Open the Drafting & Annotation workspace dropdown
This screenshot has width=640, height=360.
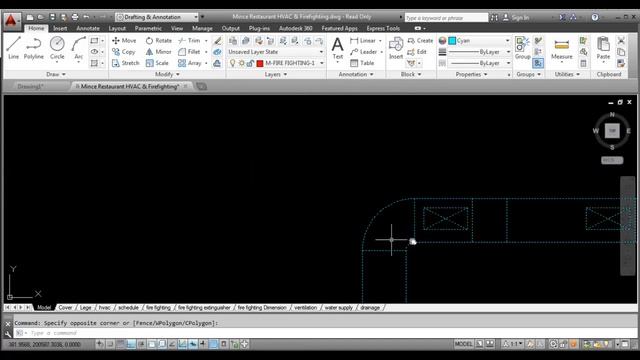click(x=157, y=17)
